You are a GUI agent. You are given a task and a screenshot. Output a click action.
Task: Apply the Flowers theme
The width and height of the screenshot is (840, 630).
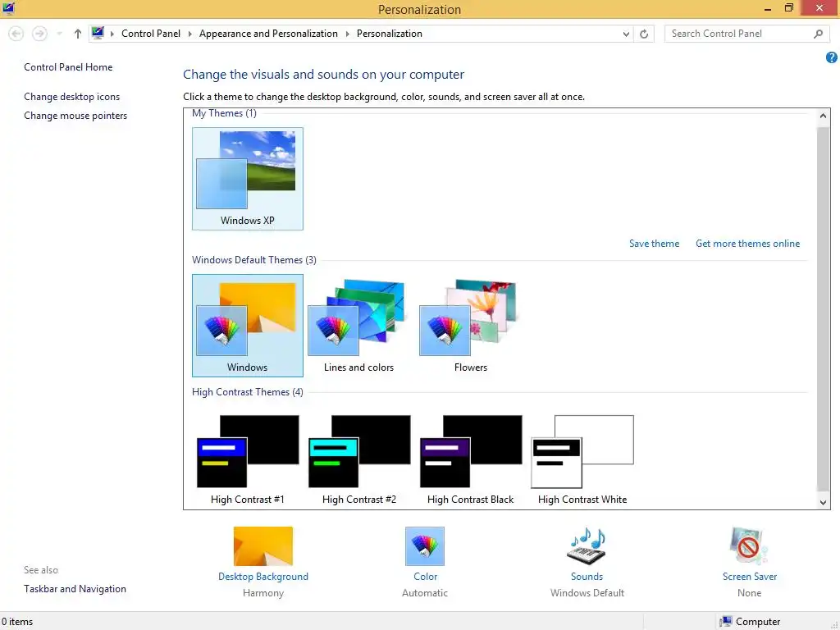pos(470,326)
